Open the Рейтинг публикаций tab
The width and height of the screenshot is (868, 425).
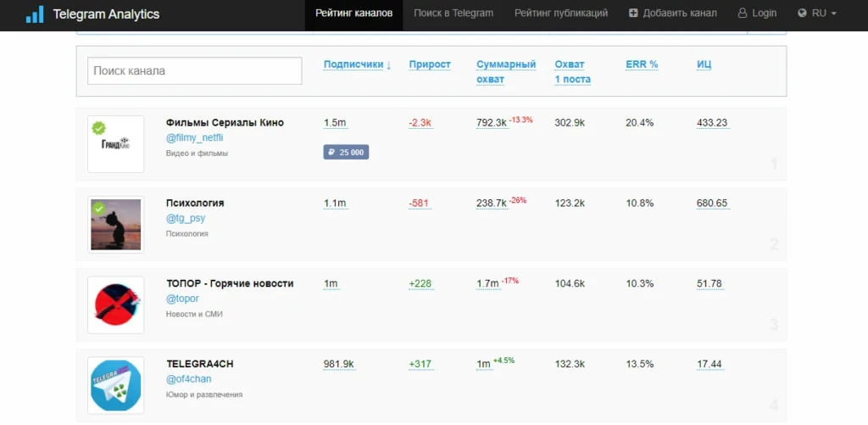point(561,14)
